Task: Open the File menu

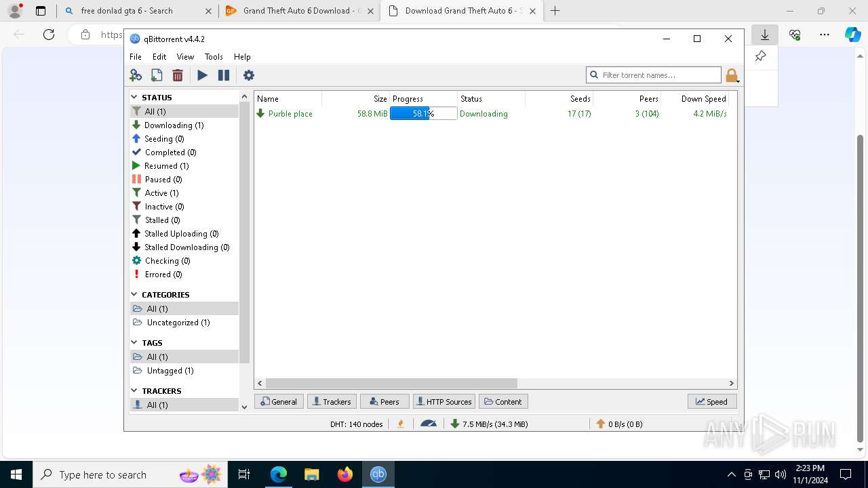Action: (136, 57)
